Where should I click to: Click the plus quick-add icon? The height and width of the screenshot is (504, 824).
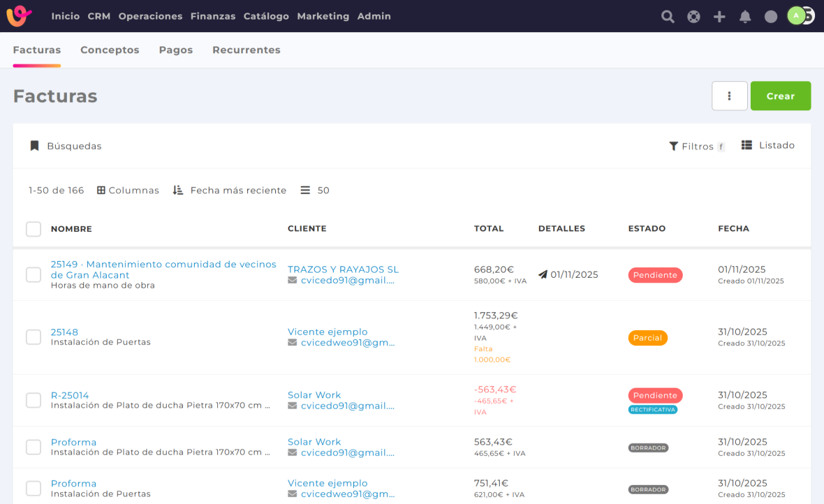719,17
